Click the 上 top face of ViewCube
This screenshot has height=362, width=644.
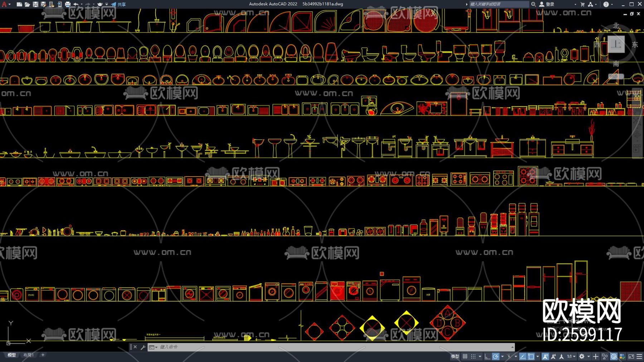(x=616, y=44)
